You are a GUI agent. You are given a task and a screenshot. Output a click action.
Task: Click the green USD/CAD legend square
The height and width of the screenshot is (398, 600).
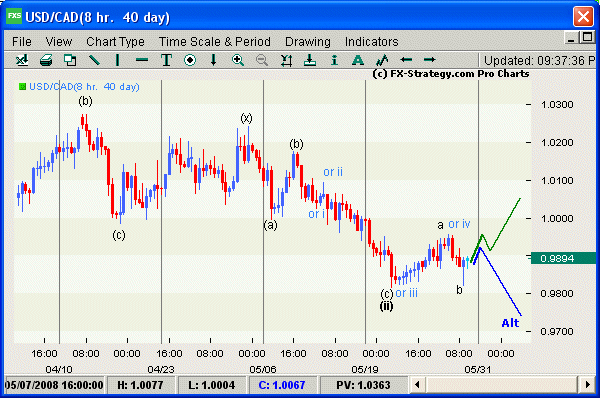23,86
